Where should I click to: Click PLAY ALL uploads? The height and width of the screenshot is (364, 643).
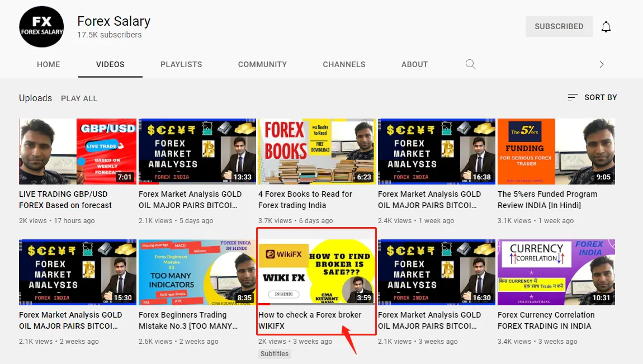(x=79, y=98)
